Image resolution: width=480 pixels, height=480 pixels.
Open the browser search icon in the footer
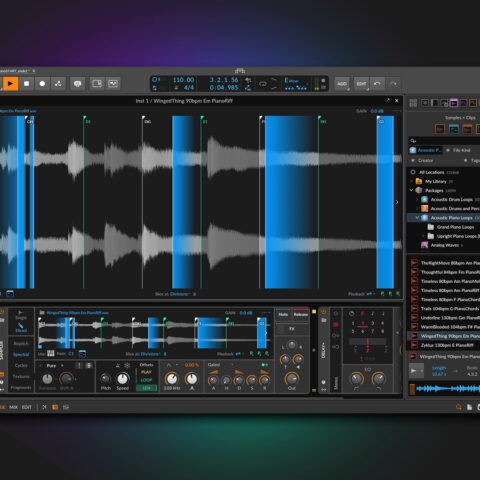coord(459,407)
